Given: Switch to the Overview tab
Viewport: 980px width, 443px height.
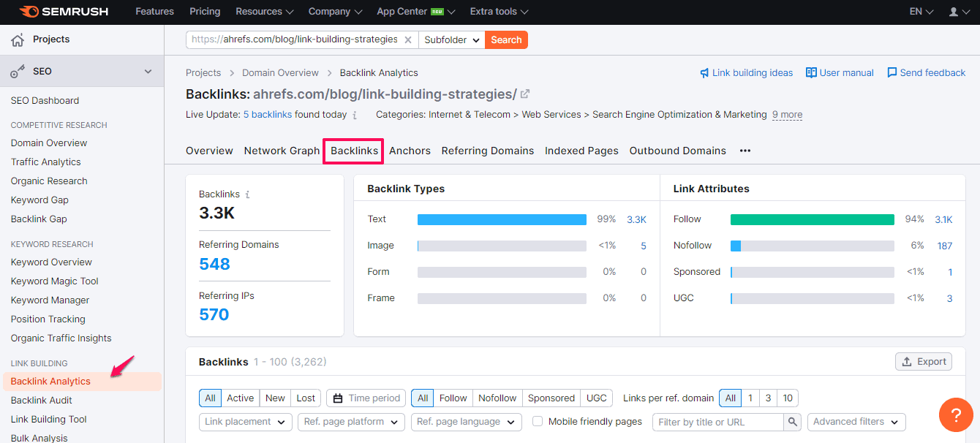Looking at the screenshot, I should pos(209,151).
